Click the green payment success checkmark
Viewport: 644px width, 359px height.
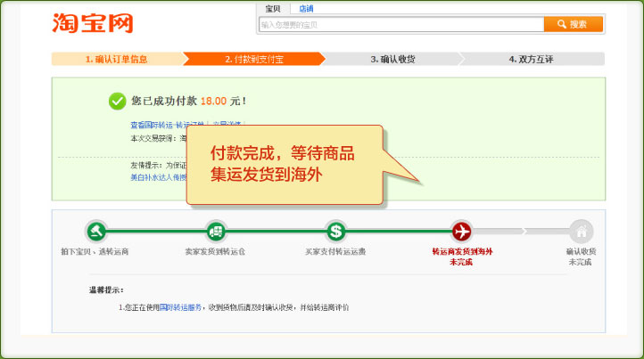[x=117, y=101]
